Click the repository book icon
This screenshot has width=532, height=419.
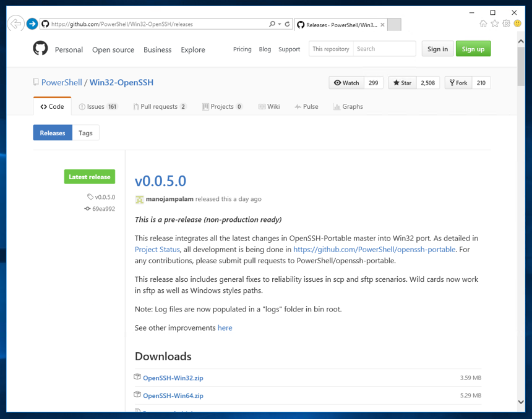pyautogui.click(x=36, y=82)
